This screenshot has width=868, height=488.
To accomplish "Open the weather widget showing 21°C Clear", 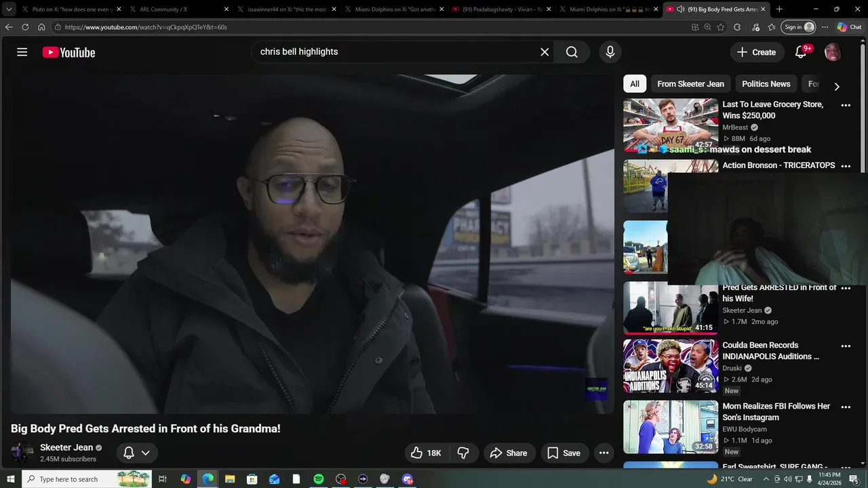I will click(x=730, y=479).
